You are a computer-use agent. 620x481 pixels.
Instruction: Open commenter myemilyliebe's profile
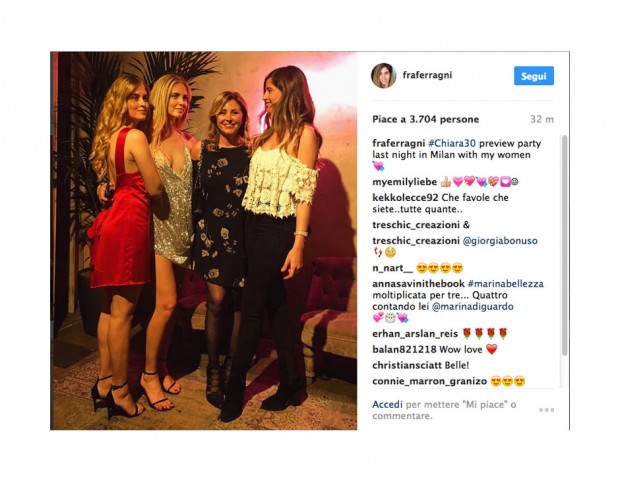click(x=405, y=182)
